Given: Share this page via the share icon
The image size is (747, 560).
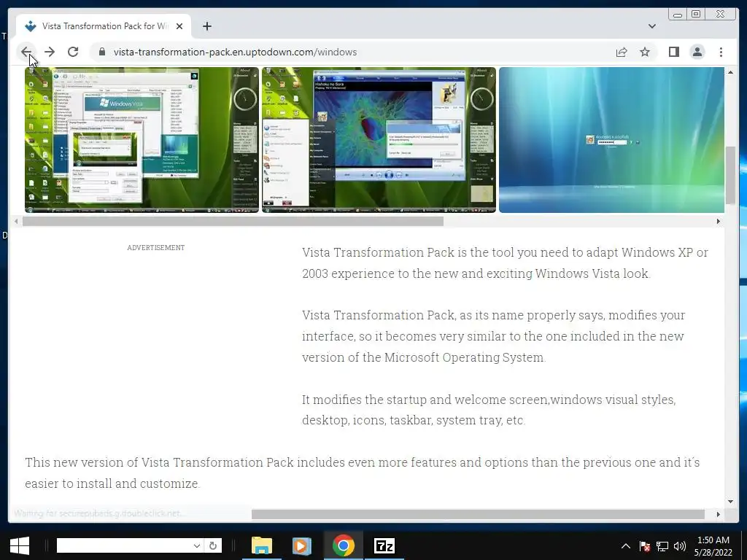Looking at the screenshot, I should click(622, 52).
